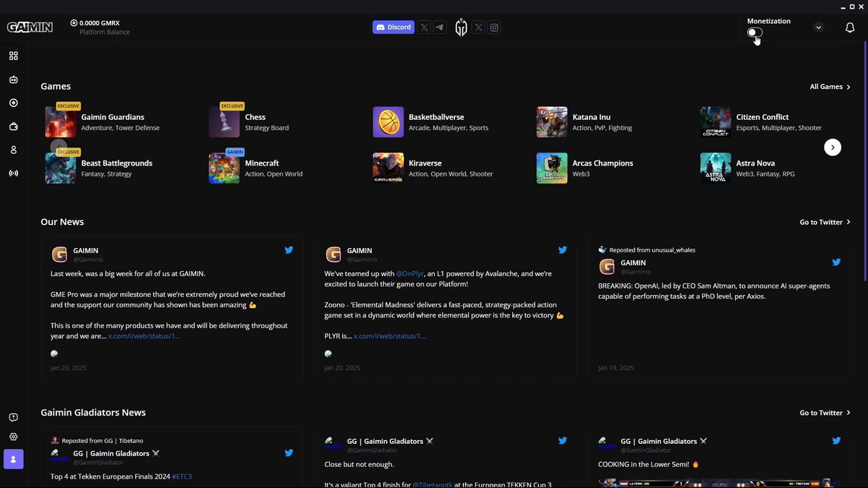This screenshot has width=868, height=488.
Task: Click the '0.0000 GMRX' balance value
Action: [99, 23]
